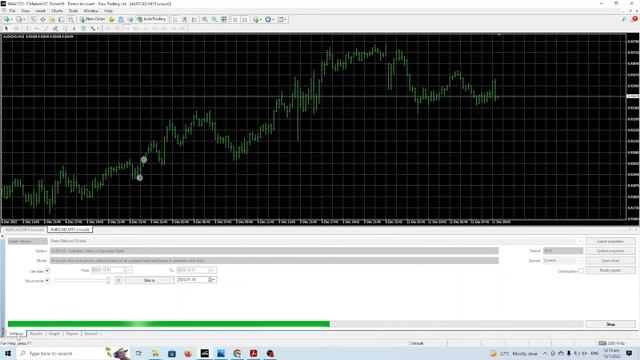640x360 pixels.
Task: Switch to the Results tester tab
Action: point(36,334)
